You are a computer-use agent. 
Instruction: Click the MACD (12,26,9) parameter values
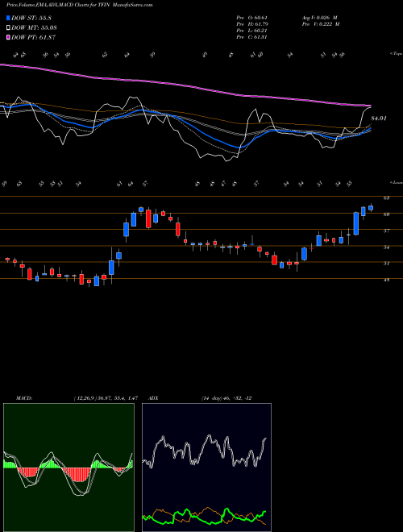pos(106,398)
